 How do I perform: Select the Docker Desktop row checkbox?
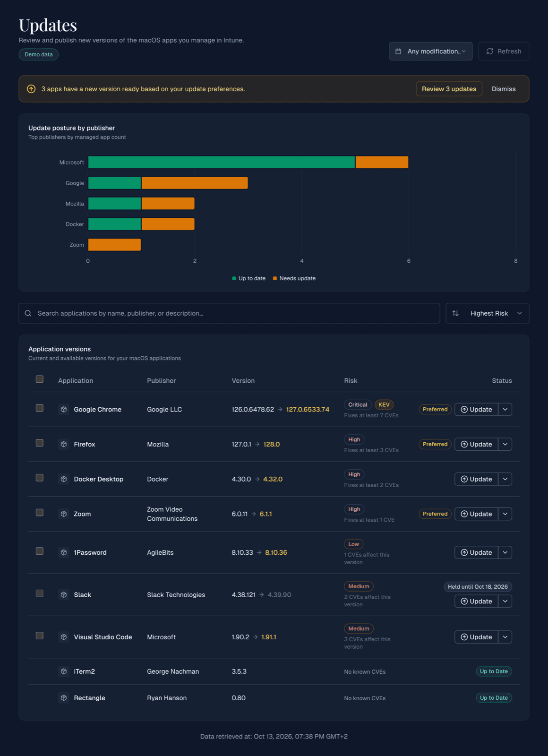click(40, 478)
